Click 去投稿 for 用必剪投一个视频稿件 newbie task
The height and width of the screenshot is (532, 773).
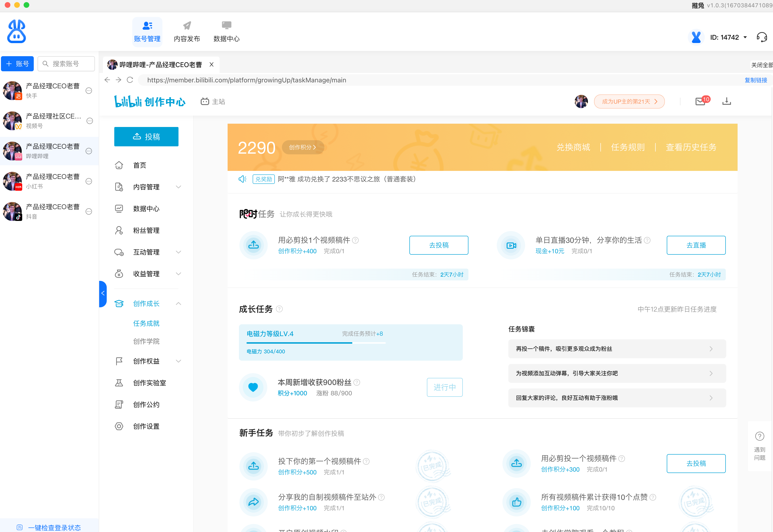point(696,464)
